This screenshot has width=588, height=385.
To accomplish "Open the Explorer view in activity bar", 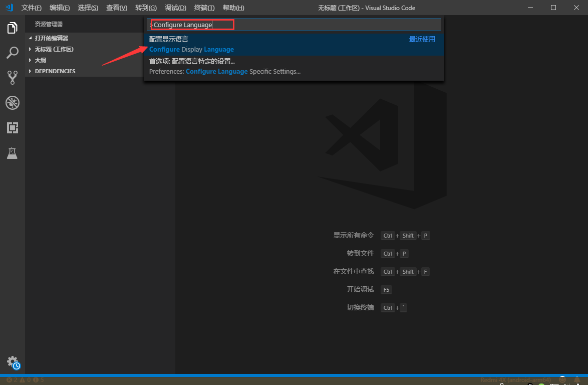I will pyautogui.click(x=13, y=28).
